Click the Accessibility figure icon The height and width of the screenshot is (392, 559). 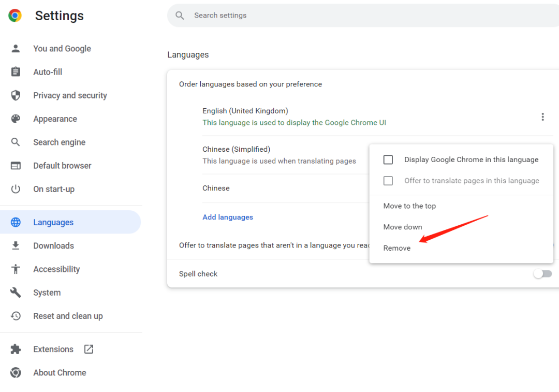click(16, 269)
